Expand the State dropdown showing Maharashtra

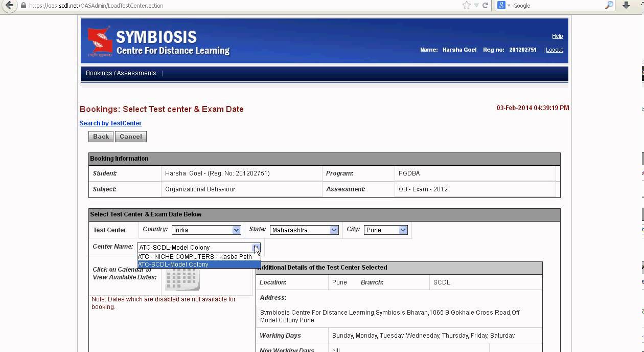coord(304,230)
